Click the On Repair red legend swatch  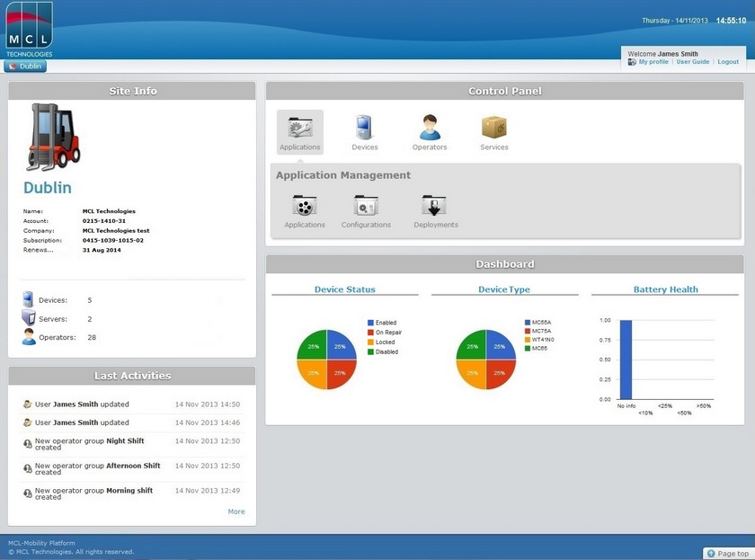(x=370, y=333)
